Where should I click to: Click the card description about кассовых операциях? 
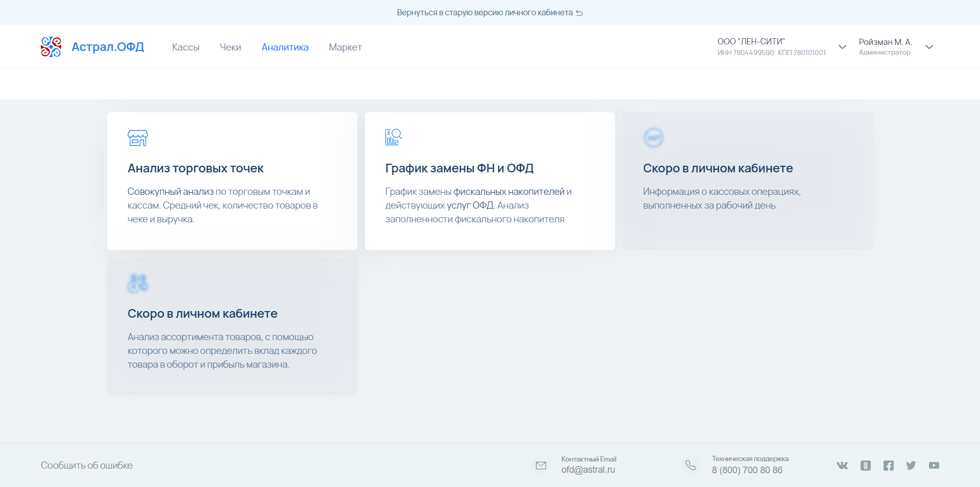click(x=722, y=198)
